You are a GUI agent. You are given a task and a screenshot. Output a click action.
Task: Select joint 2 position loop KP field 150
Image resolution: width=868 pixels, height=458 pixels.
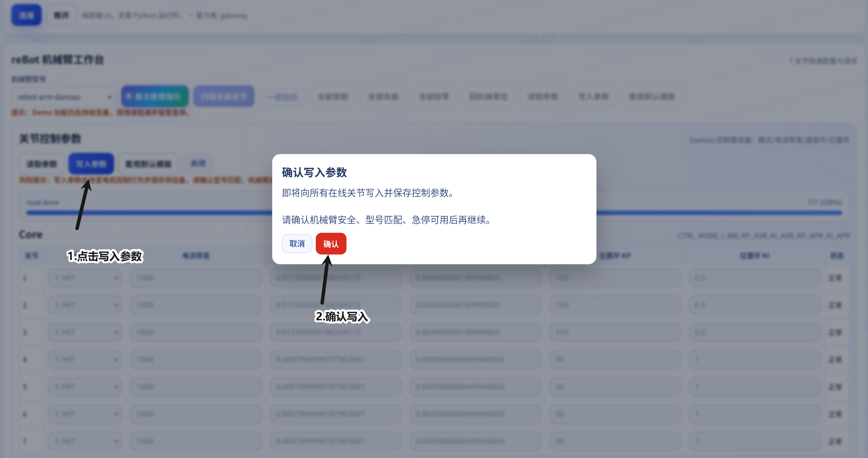(x=615, y=305)
